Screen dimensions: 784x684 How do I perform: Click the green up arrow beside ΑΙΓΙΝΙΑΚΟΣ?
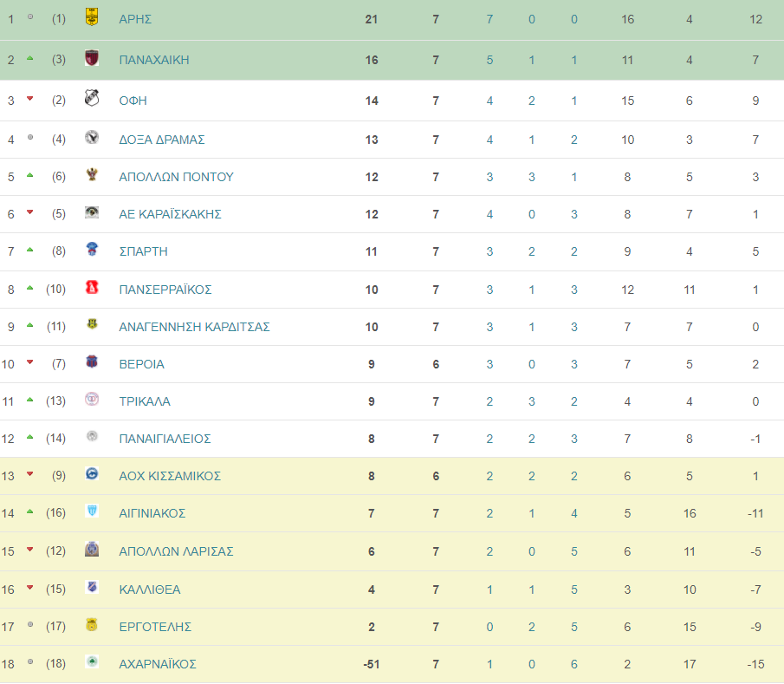point(30,511)
